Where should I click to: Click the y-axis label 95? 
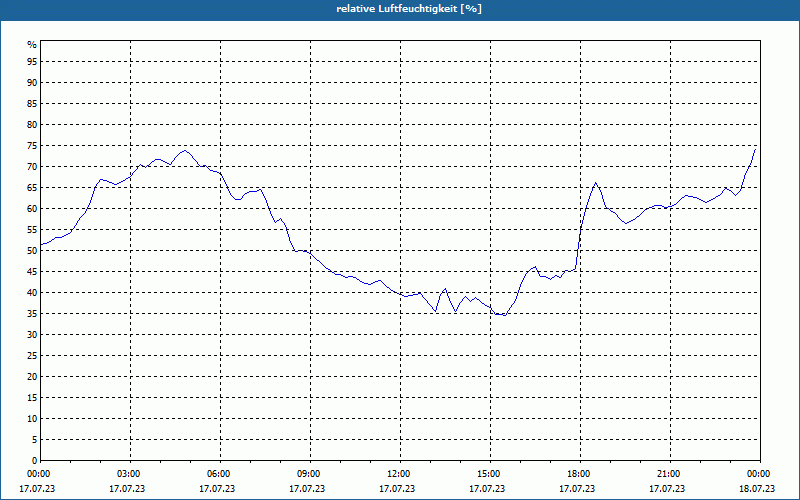click(x=32, y=62)
